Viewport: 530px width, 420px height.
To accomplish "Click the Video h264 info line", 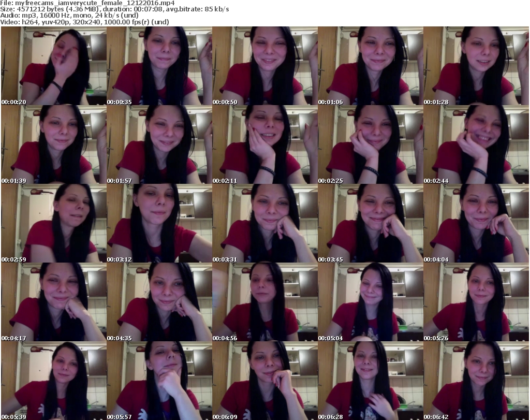I will pos(84,22).
